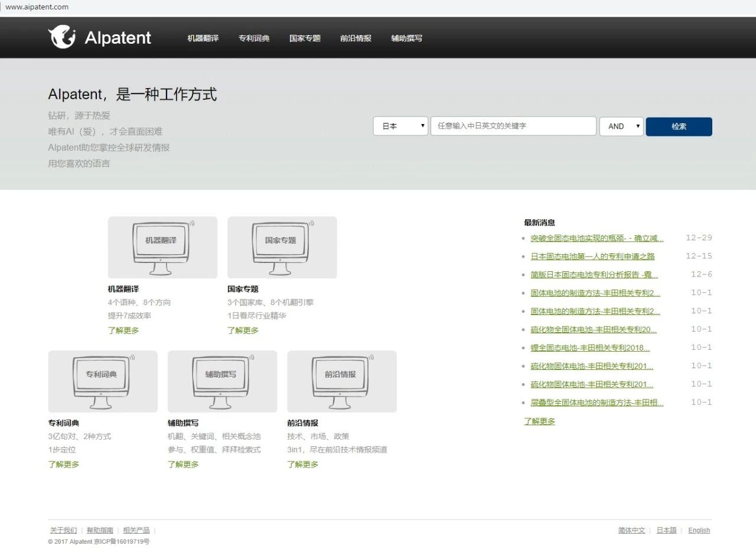Open 前沿情报 in the top navigation
This screenshot has height=552, width=756.
356,38
